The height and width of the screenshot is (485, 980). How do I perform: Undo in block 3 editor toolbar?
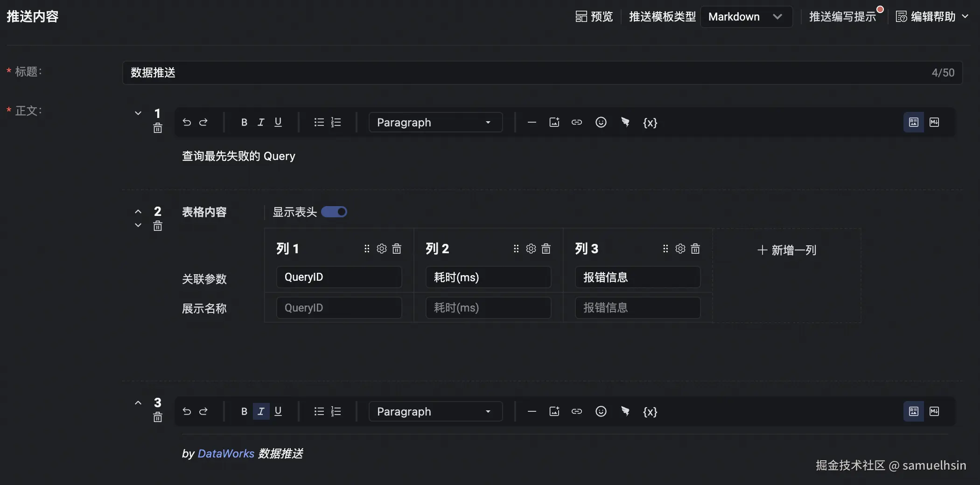[x=187, y=411]
